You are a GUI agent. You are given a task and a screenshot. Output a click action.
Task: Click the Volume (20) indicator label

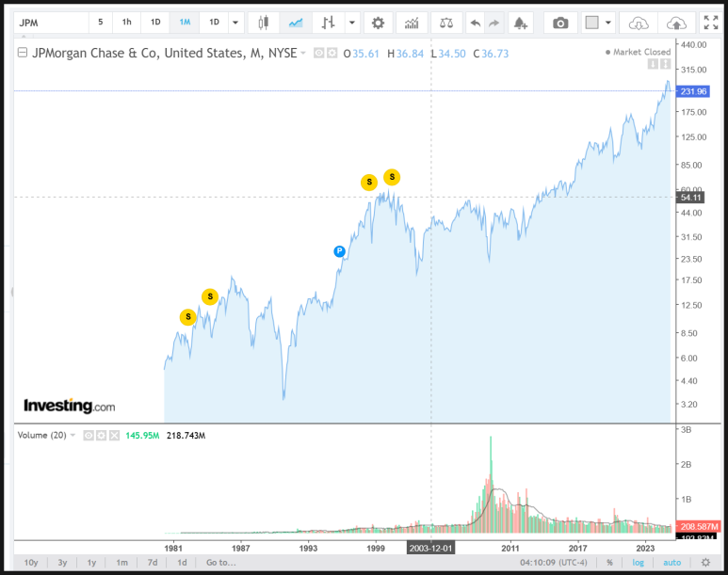pos(41,436)
